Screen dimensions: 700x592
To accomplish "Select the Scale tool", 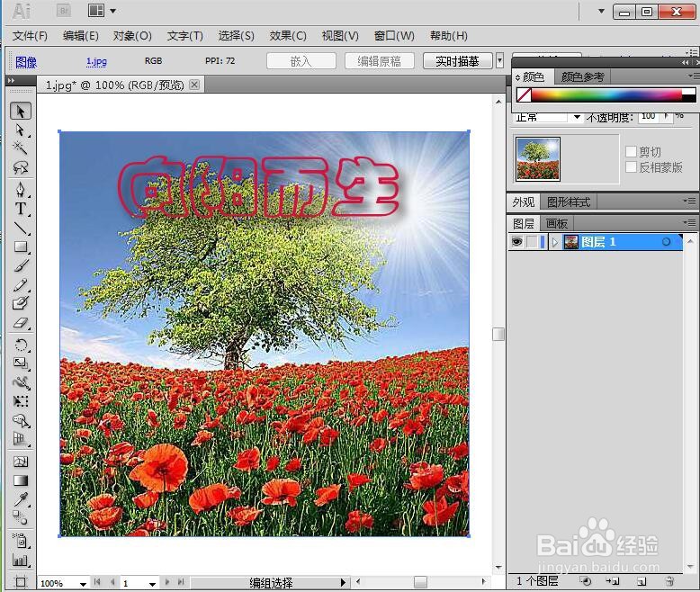I will (x=21, y=363).
